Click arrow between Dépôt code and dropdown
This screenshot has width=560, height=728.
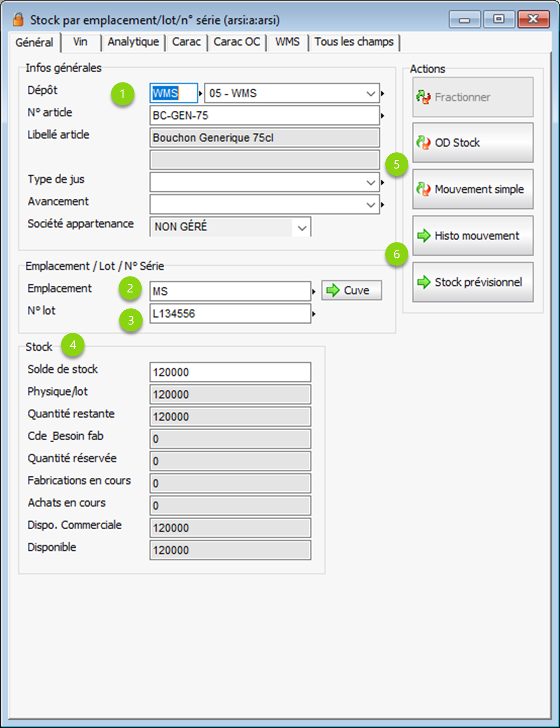click(201, 93)
